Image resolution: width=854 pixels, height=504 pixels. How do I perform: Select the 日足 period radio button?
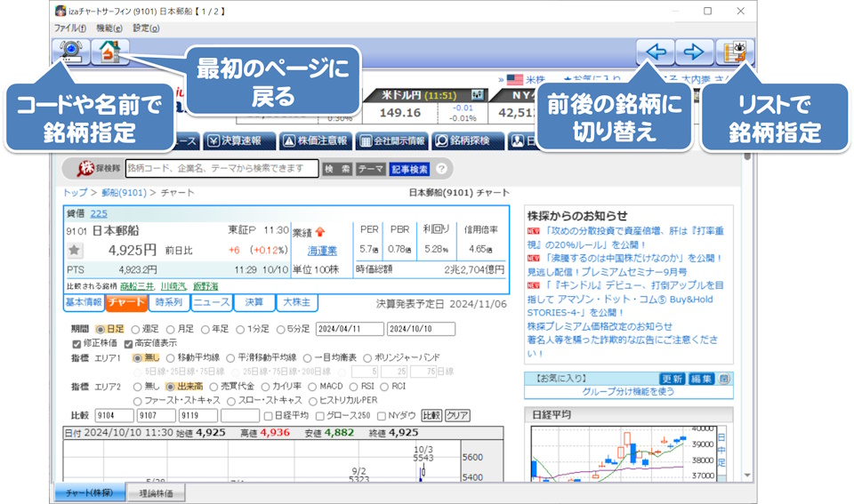click(x=101, y=329)
